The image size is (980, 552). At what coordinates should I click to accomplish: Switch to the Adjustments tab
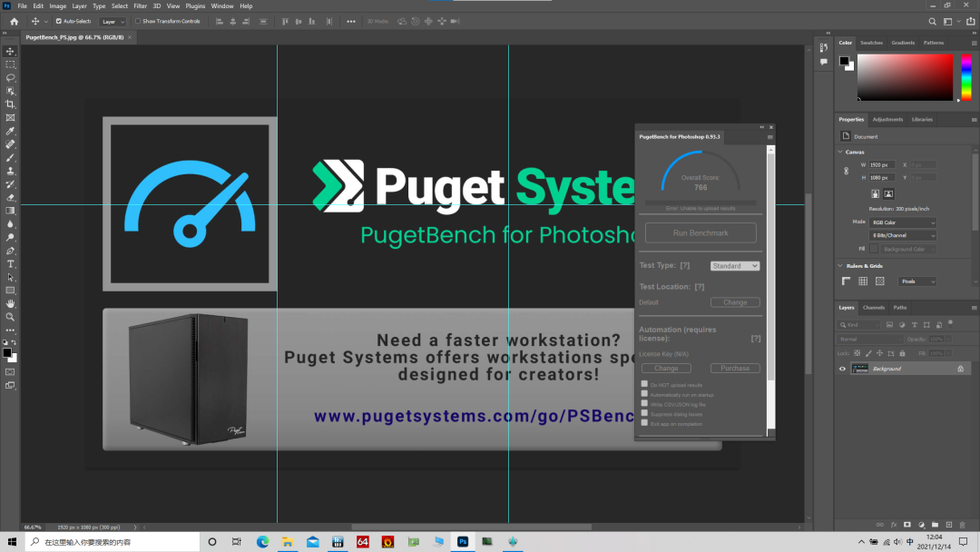(x=887, y=120)
